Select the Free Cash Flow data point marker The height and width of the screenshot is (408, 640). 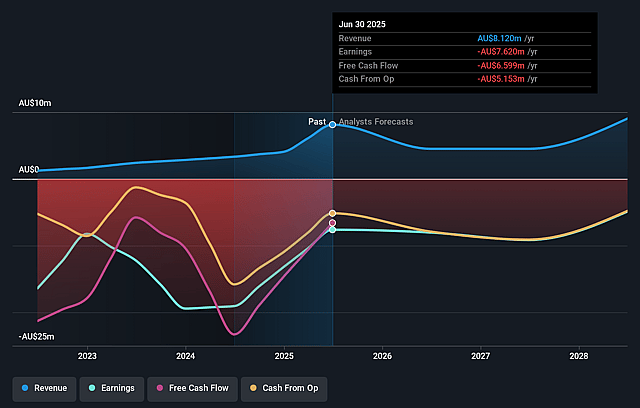333,223
